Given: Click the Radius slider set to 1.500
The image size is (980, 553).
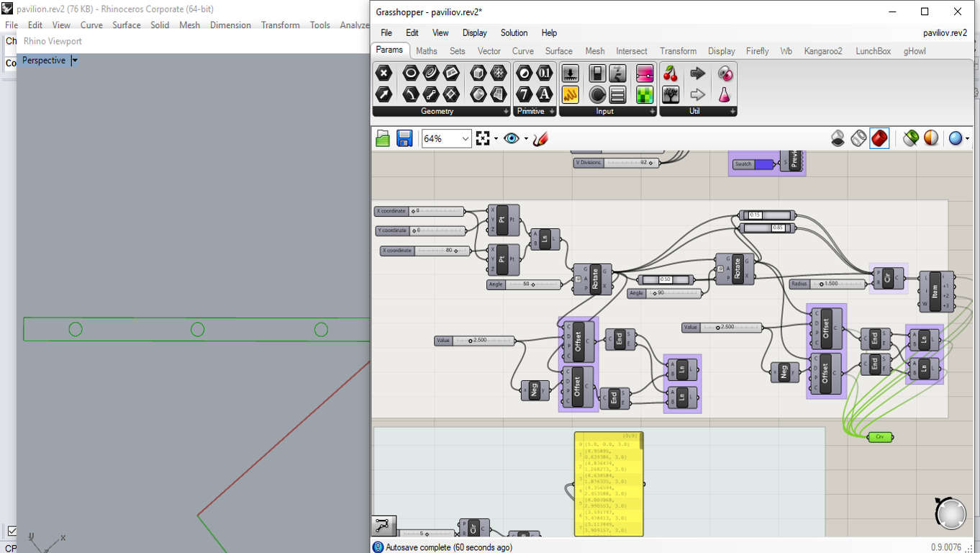Looking at the screenshot, I should point(828,284).
